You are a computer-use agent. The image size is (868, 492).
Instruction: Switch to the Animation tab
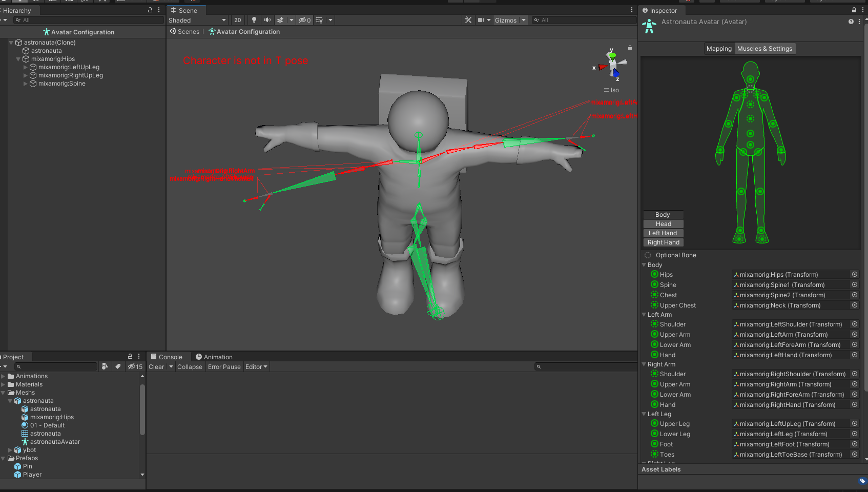click(x=214, y=357)
